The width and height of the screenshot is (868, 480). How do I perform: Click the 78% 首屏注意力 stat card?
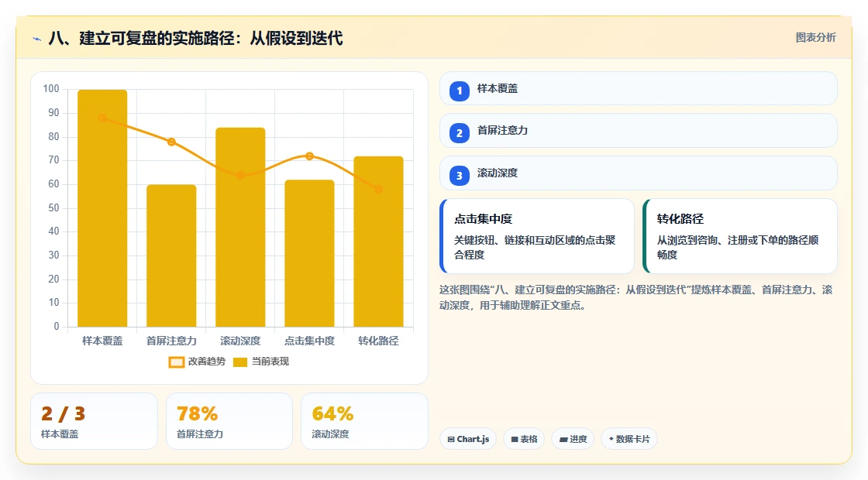[x=229, y=421]
